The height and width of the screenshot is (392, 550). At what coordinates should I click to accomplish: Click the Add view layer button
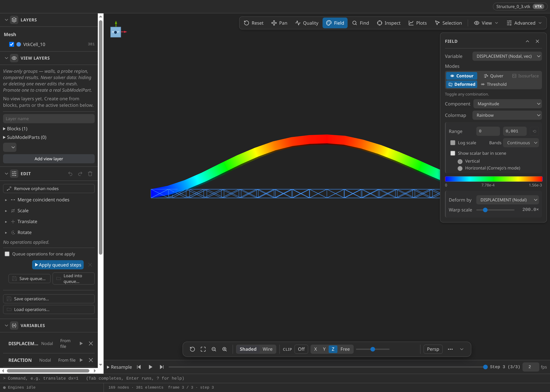point(49,159)
